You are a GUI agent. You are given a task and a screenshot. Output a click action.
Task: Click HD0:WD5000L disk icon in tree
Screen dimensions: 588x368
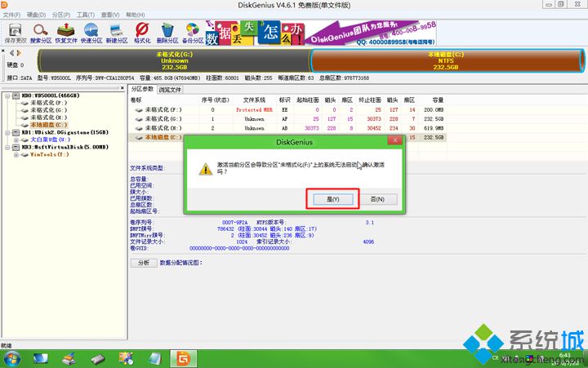tap(16, 95)
